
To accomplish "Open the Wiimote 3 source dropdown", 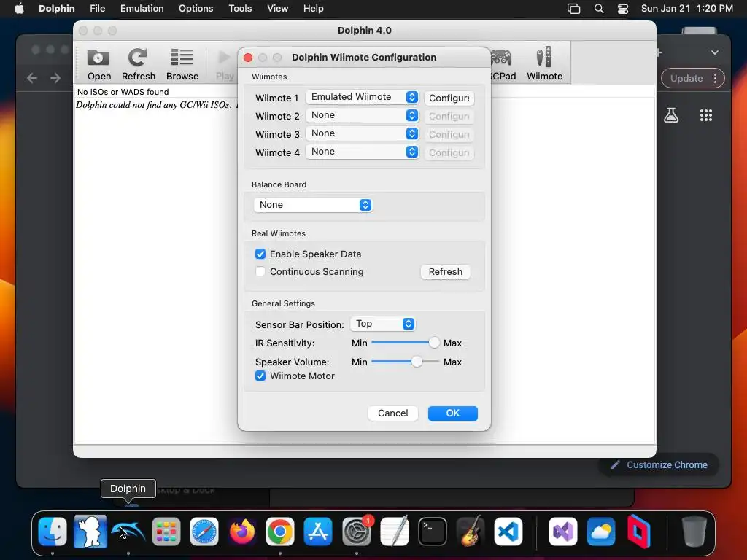I will click(x=362, y=133).
